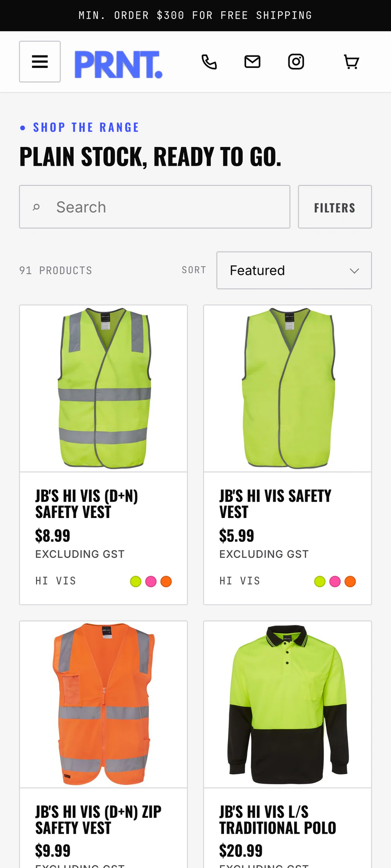Click the 91 PRODUCTS count text
This screenshot has height=868, width=391.
tap(56, 271)
